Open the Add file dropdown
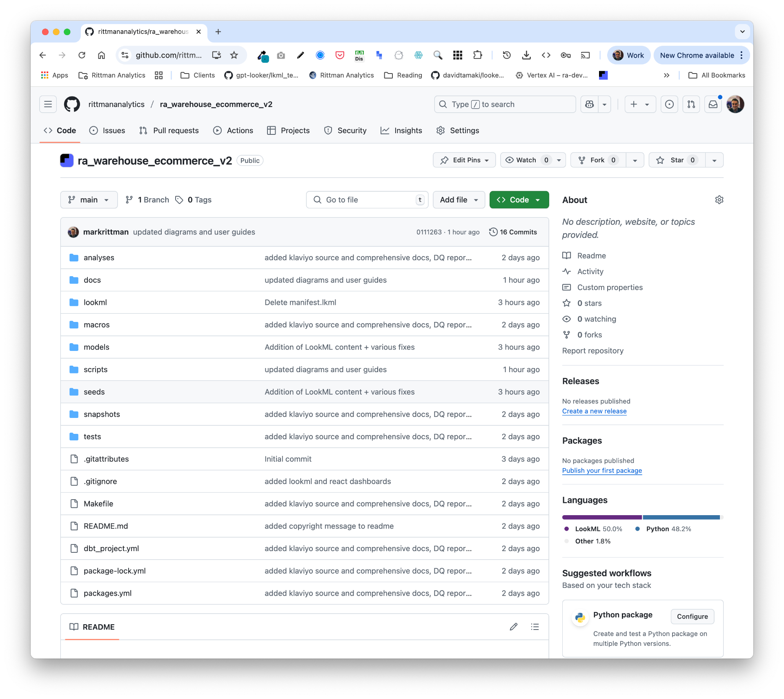784x699 pixels. click(x=459, y=200)
